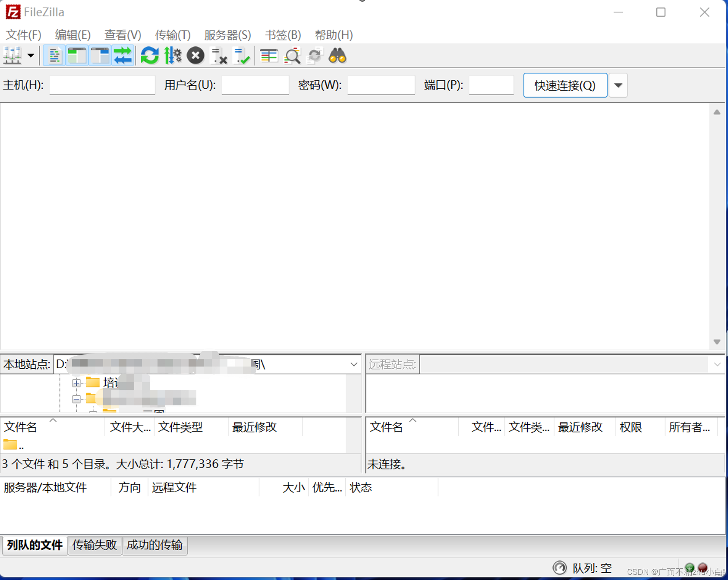Click the 服务器/本地文件 queue column header
The width and height of the screenshot is (728, 580).
tap(55, 488)
